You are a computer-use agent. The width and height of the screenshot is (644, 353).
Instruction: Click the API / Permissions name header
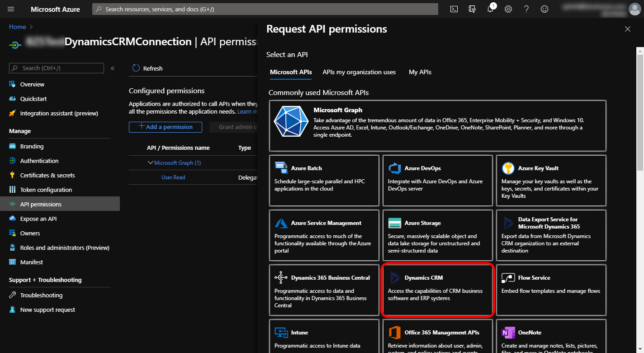pos(178,148)
